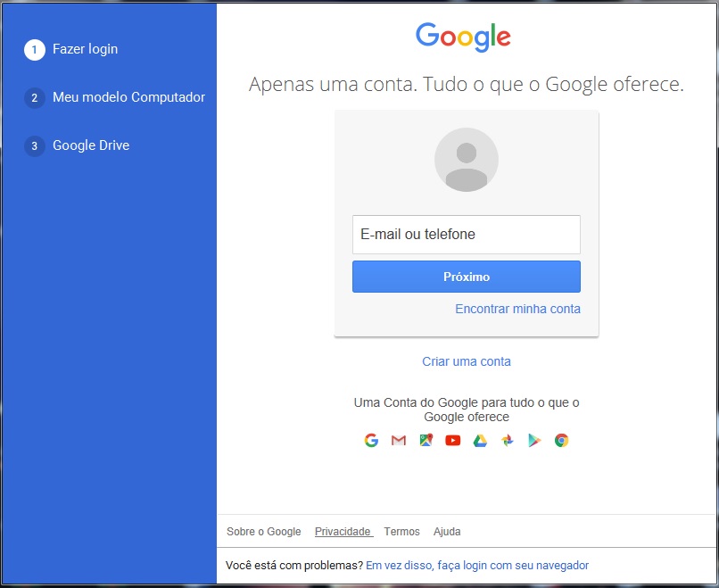The width and height of the screenshot is (719, 588).
Task: Click the Google logo at top
Action: [x=463, y=37]
